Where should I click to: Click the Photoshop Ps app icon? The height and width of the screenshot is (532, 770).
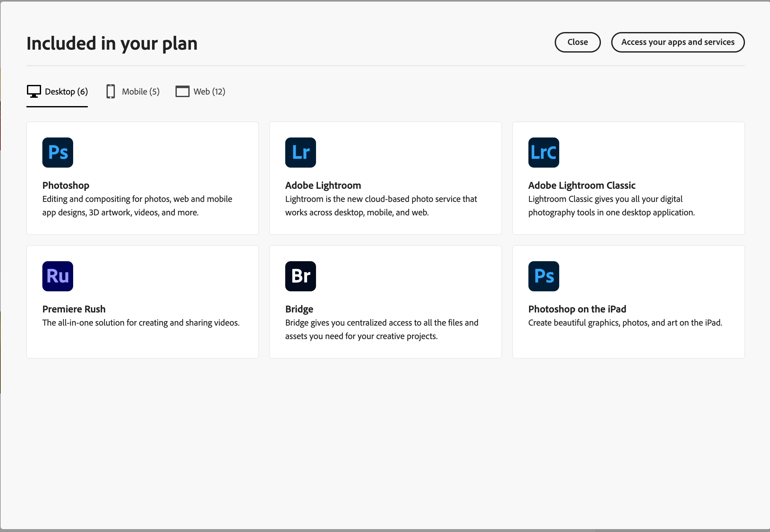click(58, 152)
